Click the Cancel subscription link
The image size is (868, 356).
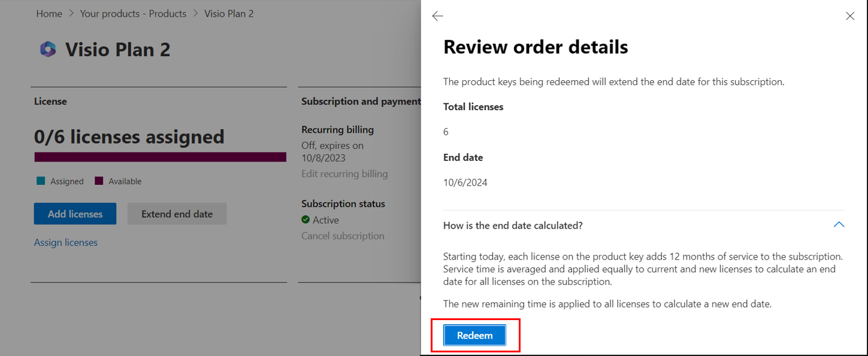click(x=343, y=236)
